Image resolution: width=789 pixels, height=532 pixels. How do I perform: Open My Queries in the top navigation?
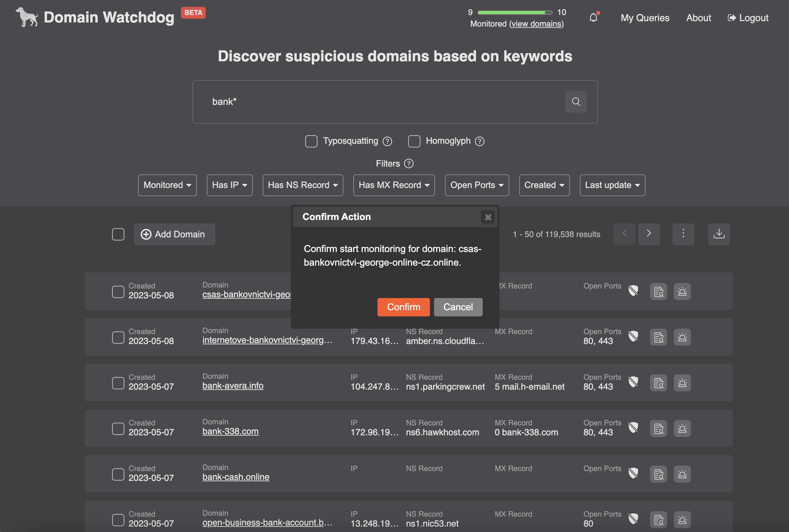645,18
